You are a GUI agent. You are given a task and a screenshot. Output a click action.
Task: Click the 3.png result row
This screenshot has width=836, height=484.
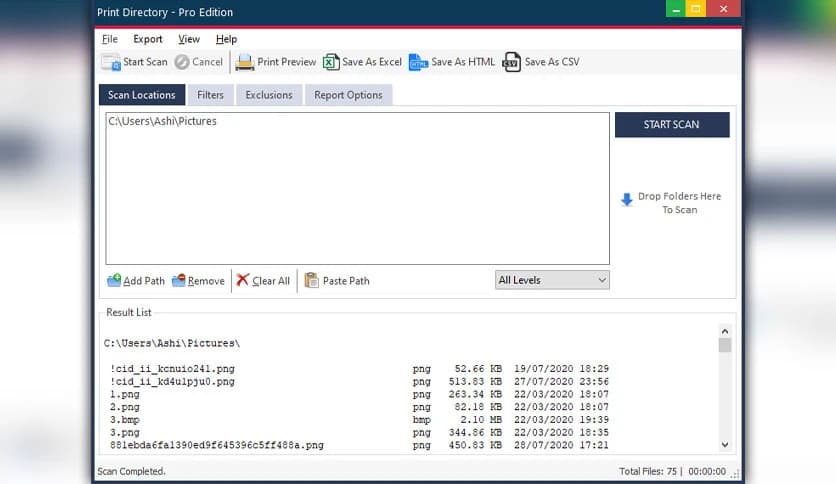click(x=359, y=433)
